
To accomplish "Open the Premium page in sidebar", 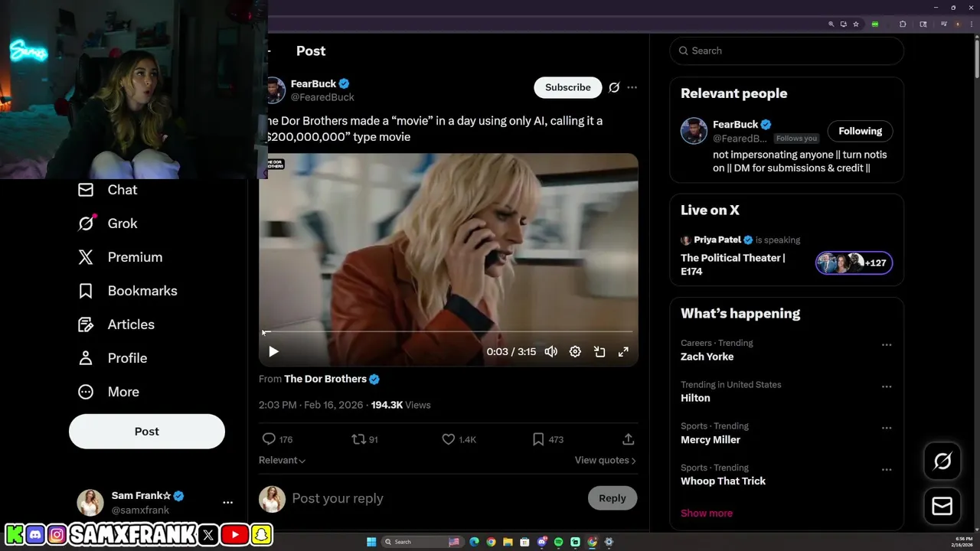I will coord(120,257).
